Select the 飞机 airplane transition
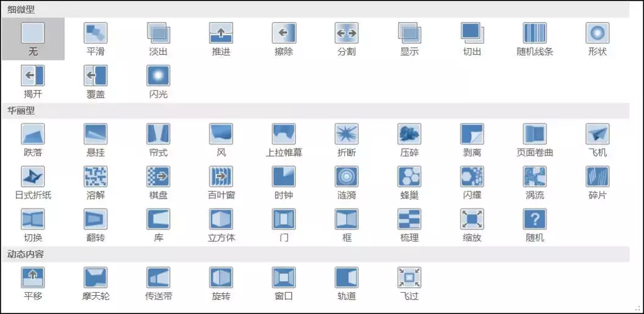The image size is (644, 314). [x=598, y=140]
